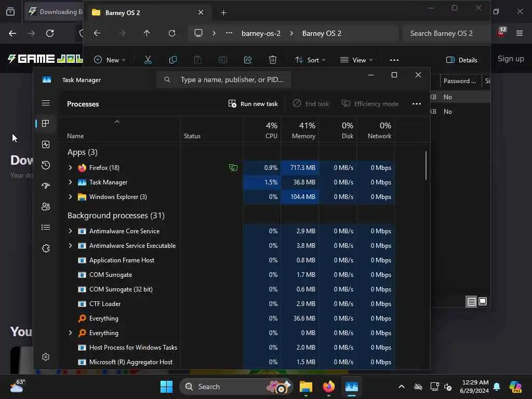Expand second Everything process row
This screenshot has height=399, width=532.
(x=70, y=333)
